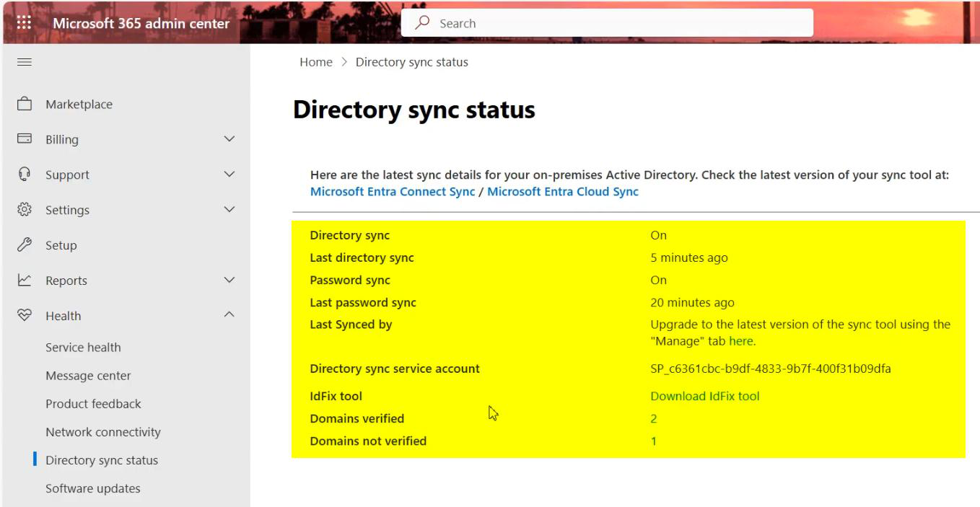Click the 'Last Synced by' label
The width and height of the screenshot is (980, 507).
pyautogui.click(x=351, y=325)
